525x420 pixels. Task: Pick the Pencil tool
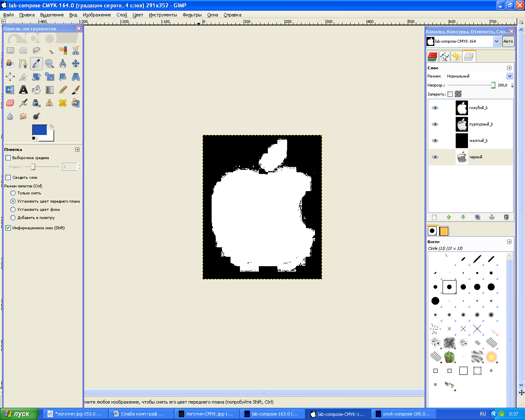coord(63,90)
